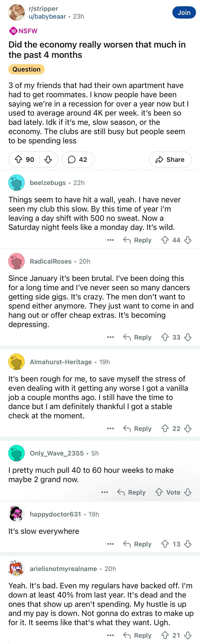The image size is (200, 644).
Task: Open the r/stripper subreddit avatar
Action: (x=16, y=12)
